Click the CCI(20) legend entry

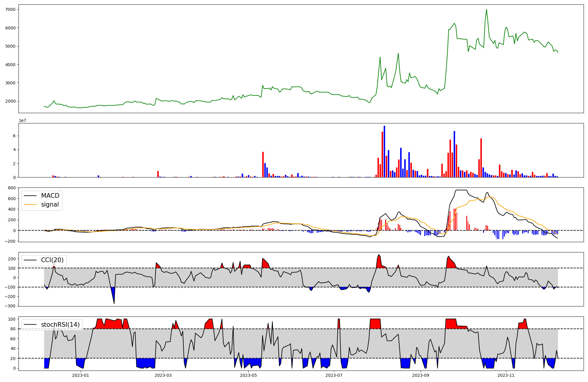pos(52,260)
